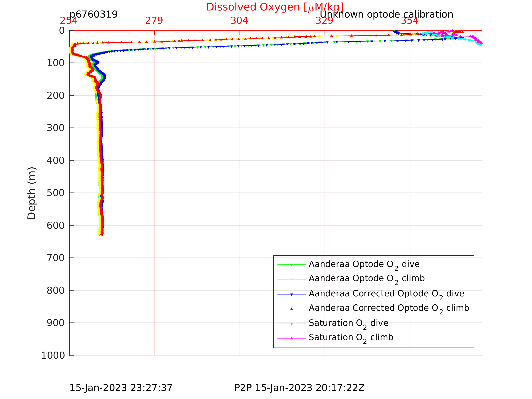
Task: Click the cyan saturation dive marker in legend
Action: coord(291,324)
